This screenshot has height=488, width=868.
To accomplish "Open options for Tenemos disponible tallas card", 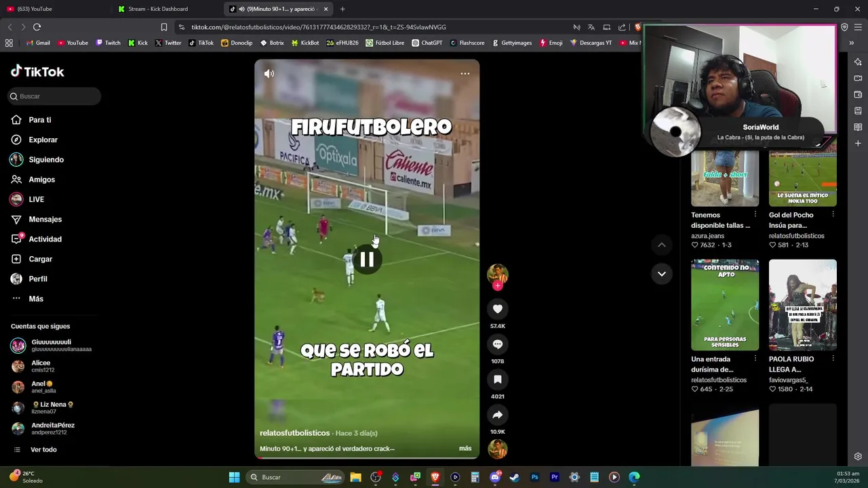I will click(x=755, y=214).
